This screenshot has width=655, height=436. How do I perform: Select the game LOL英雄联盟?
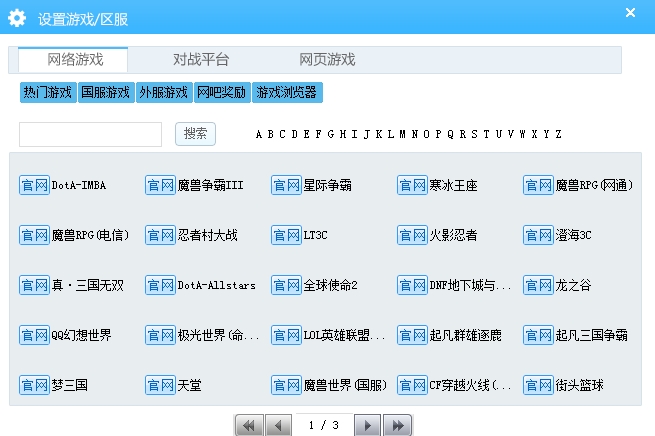pos(344,335)
